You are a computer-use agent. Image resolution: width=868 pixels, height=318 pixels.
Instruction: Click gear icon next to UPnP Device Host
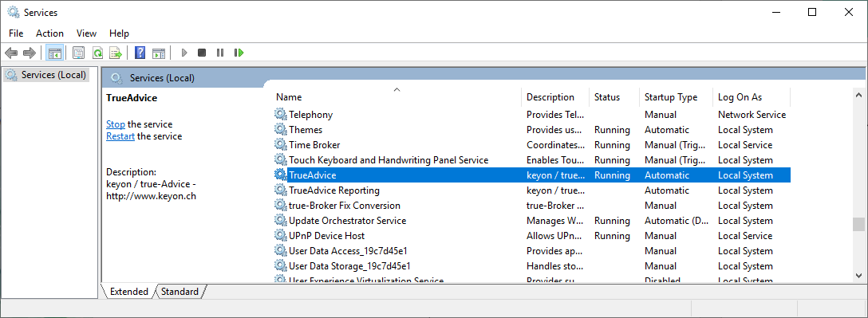tap(281, 236)
